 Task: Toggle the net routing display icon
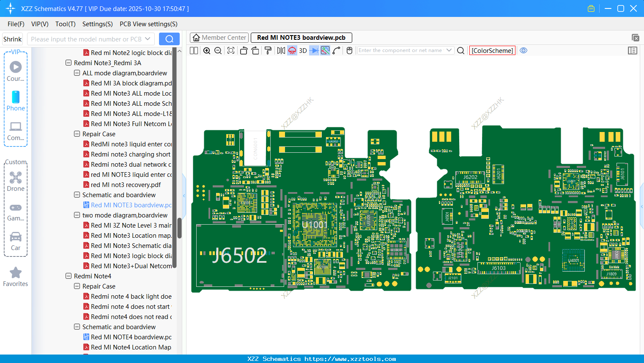pyautogui.click(x=325, y=50)
